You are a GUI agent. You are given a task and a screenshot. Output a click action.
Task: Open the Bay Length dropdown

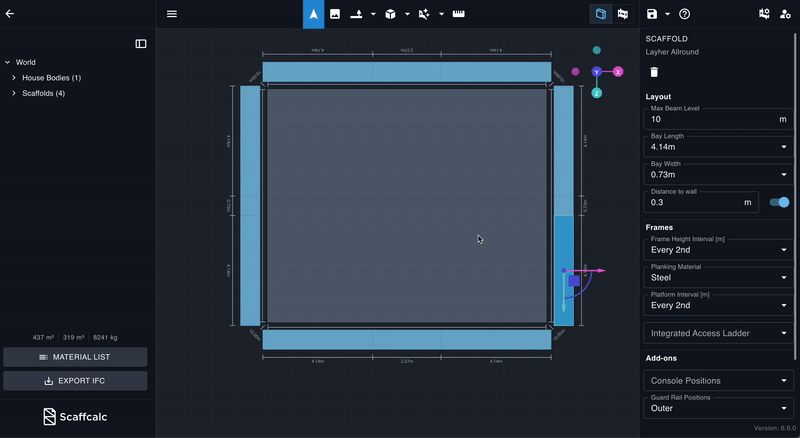click(717, 147)
